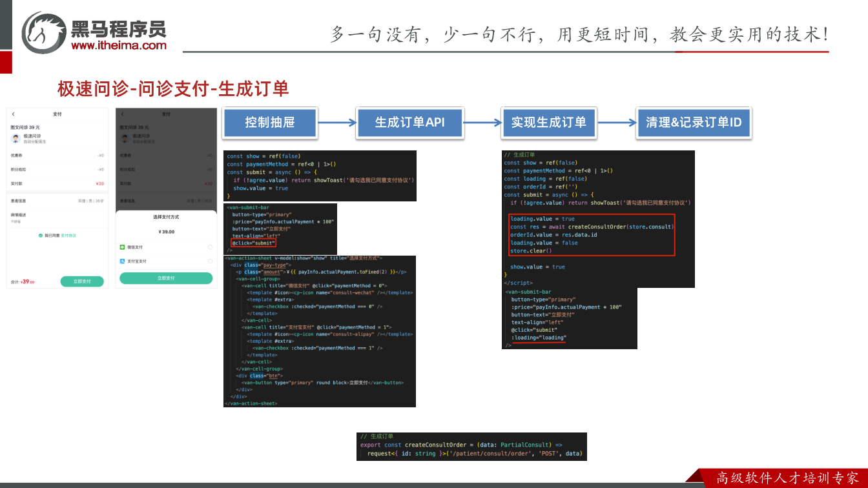Click the 黑马程序员 horse logo
Viewport: 868px width, 488px height.
(43, 32)
